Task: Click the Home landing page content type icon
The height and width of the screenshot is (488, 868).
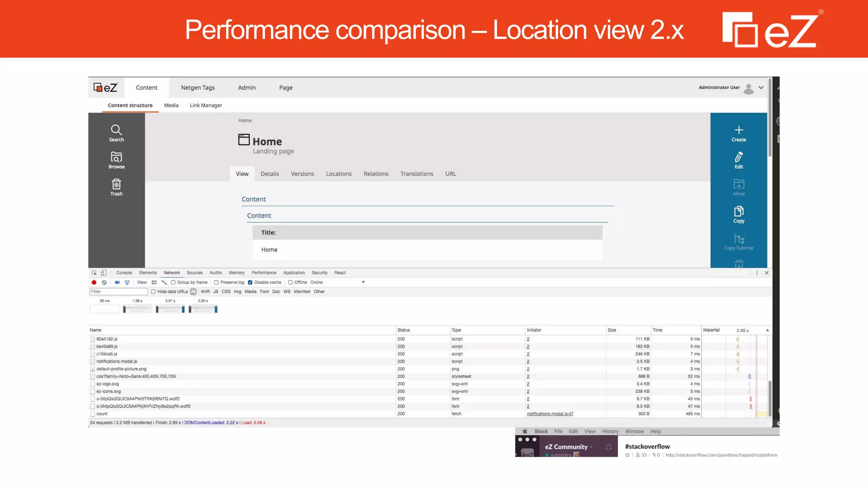Action: (244, 139)
